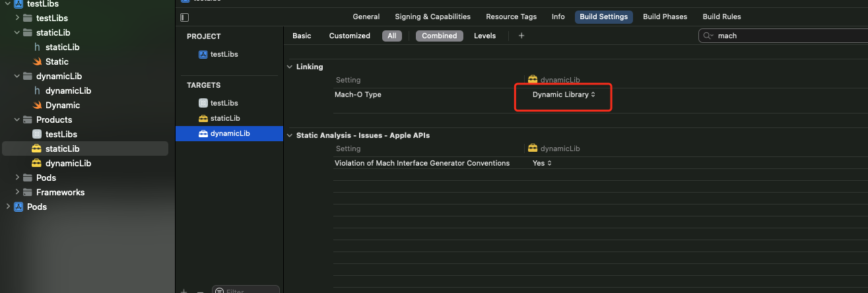Click testLibs target app icon
Screen dimensions: 868x293
coord(203,103)
